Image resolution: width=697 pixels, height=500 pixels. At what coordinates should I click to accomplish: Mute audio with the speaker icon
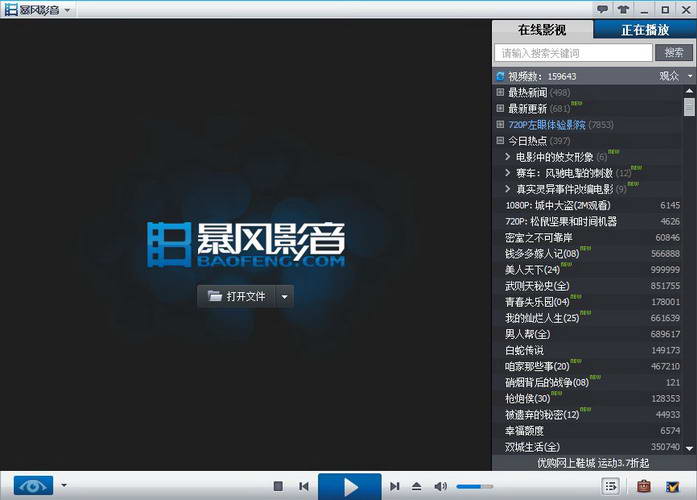coord(440,486)
